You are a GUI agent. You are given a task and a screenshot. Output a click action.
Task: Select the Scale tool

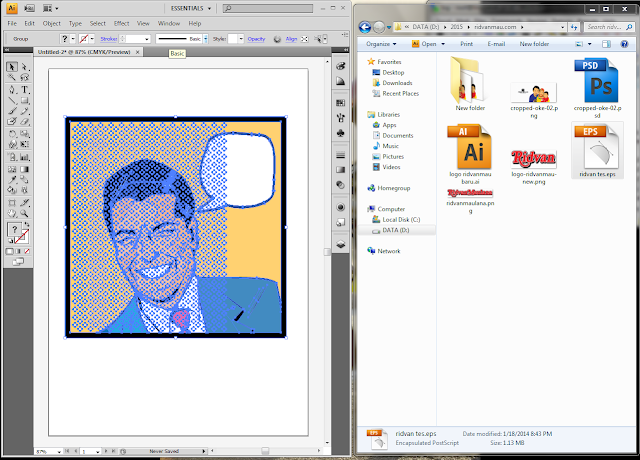click(24, 133)
